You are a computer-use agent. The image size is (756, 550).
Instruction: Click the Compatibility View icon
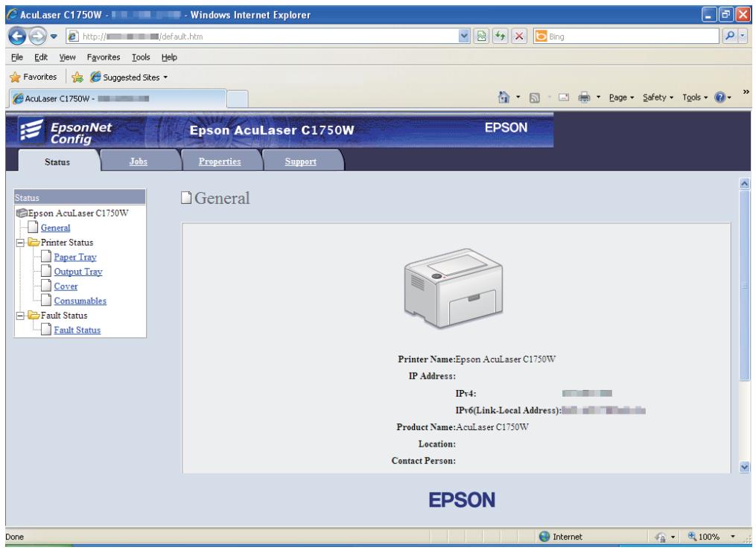tap(482, 36)
